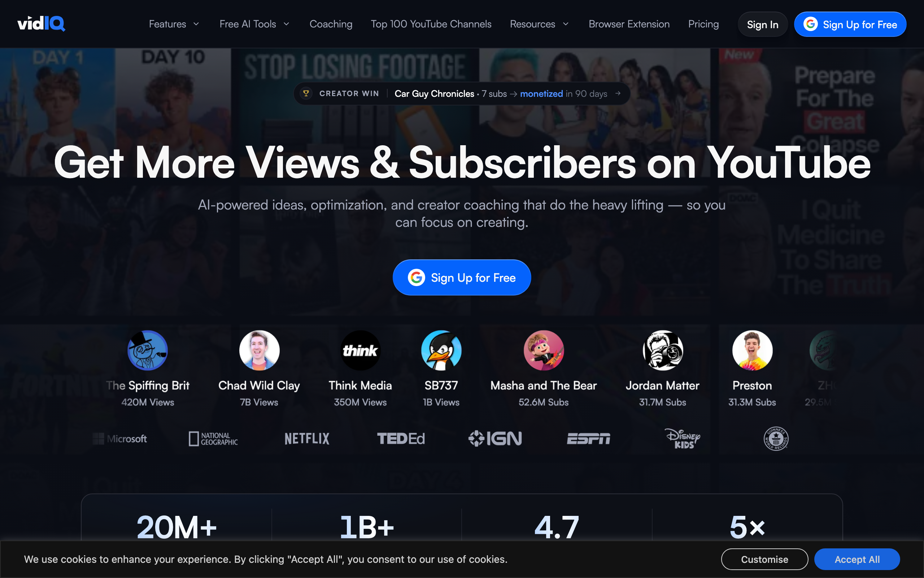Image resolution: width=924 pixels, height=578 pixels.
Task: Open the Resources menu
Action: coord(540,24)
